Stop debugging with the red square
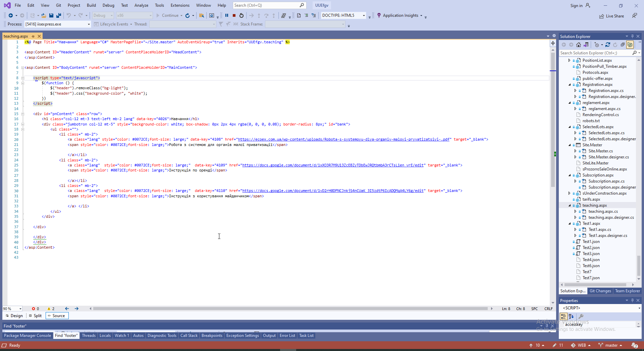This screenshot has height=351, width=644. click(234, 15)
